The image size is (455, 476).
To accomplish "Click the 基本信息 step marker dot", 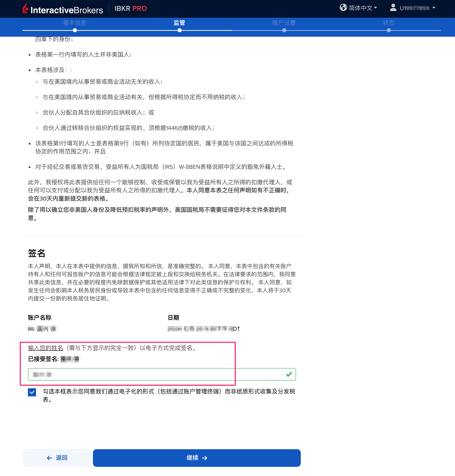I will (75, 30).
